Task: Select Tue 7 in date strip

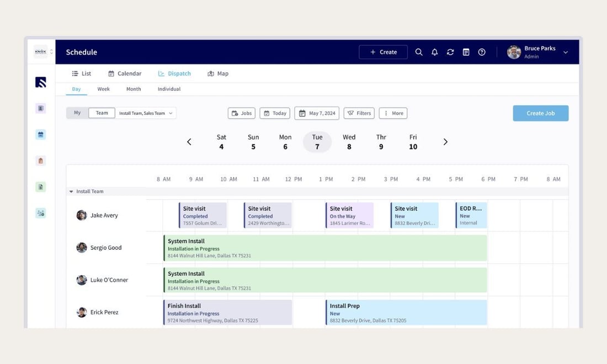Action: [x=317, y=142]
